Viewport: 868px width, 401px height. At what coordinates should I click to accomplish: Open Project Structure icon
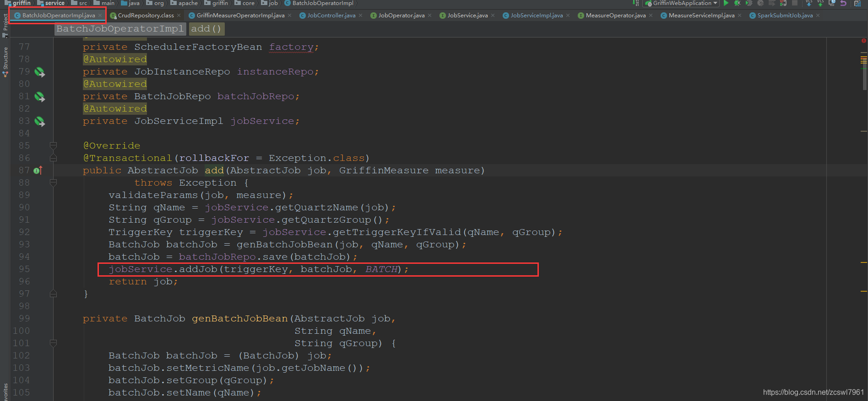pyautogui.click(x=857, y=3)
